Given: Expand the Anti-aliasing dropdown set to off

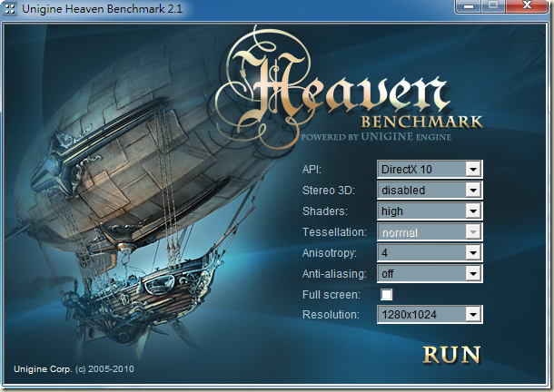Looking at the screenshot, I should (x=430, y=273).
